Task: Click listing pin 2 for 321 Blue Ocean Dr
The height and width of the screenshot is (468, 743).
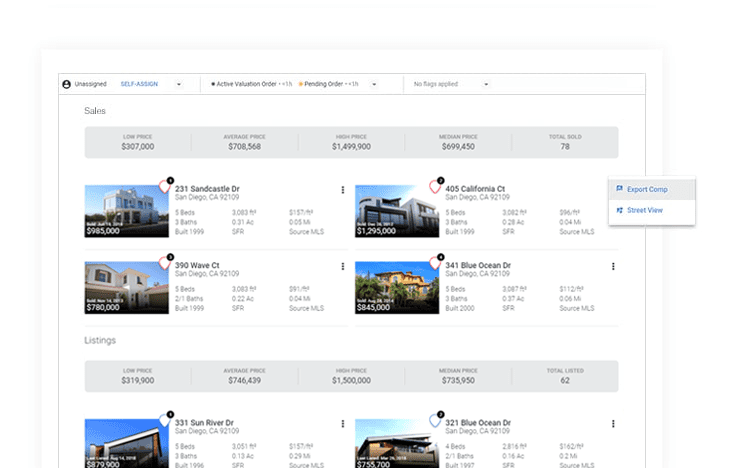Action: pos(435,420)
